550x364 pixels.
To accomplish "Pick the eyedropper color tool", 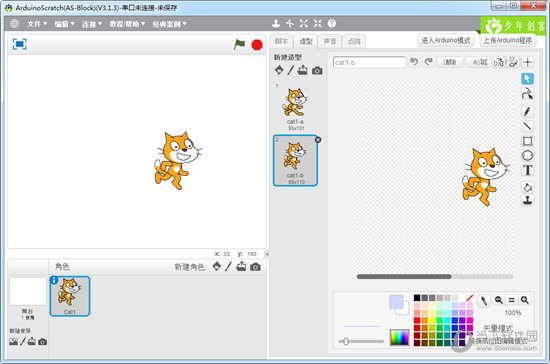I will point(484,301).
